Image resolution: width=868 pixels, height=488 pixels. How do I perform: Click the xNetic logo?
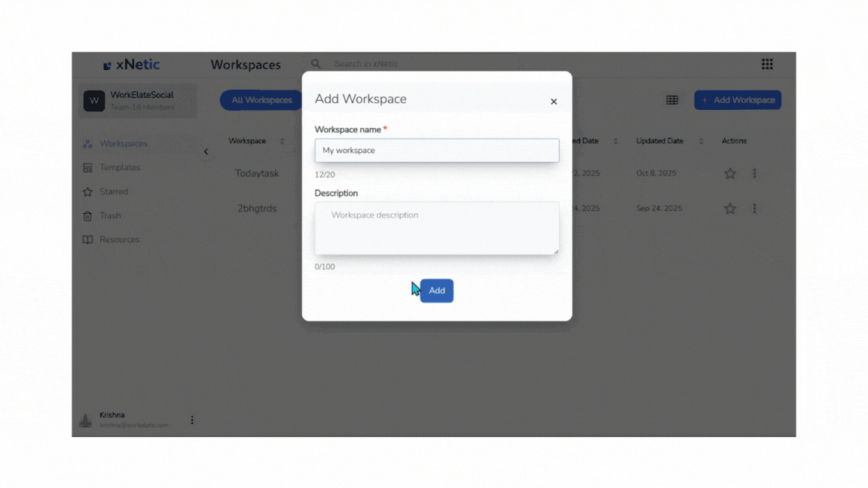pos(132,65)
